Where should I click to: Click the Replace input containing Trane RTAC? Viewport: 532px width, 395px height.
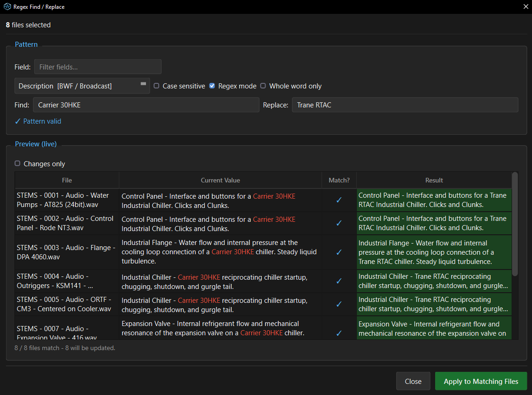click(x=405, y=105)
